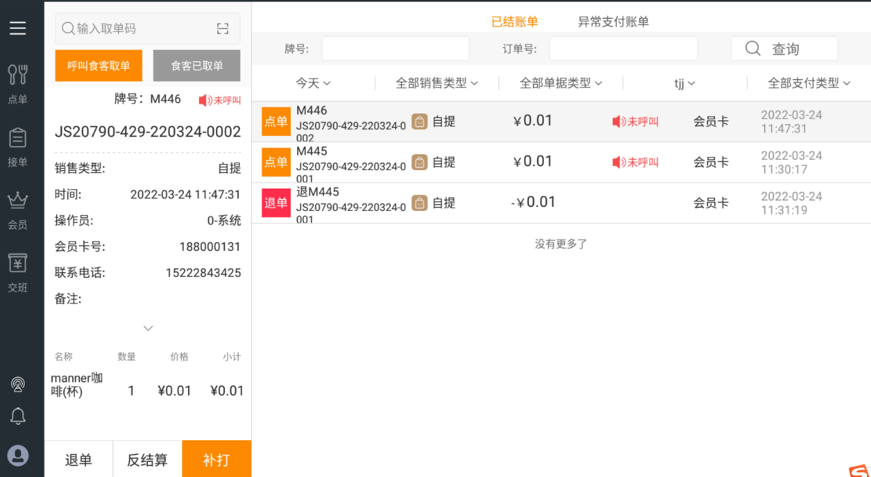Expand the 全部支付类型 dropdown

click(x=809, y=83)
